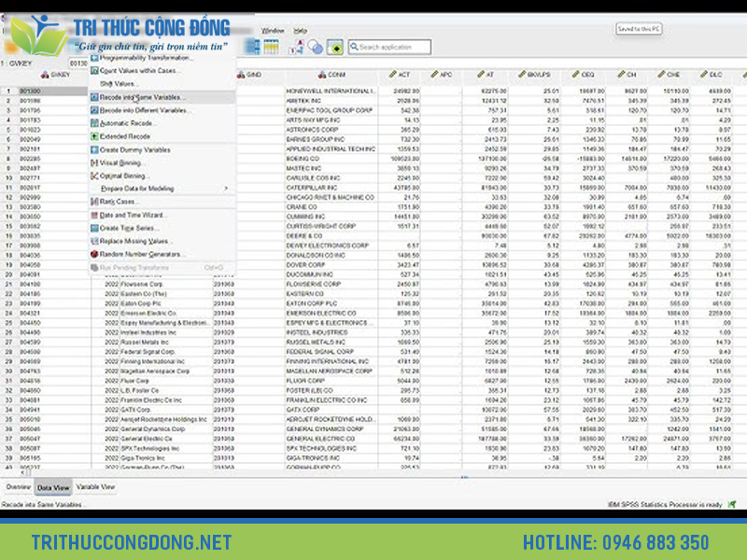Select the GIND column header
The height and width of the screenshot is (560, 747).
[248, 75]
